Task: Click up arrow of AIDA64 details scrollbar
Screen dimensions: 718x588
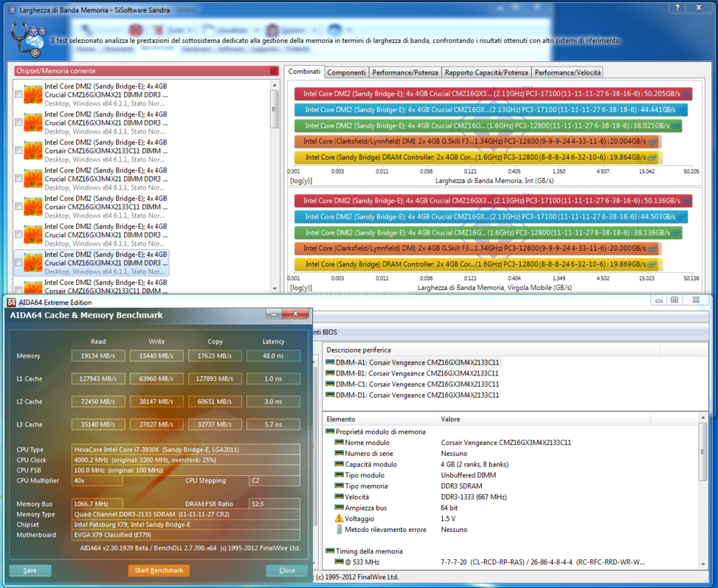Action: (703, 418)
